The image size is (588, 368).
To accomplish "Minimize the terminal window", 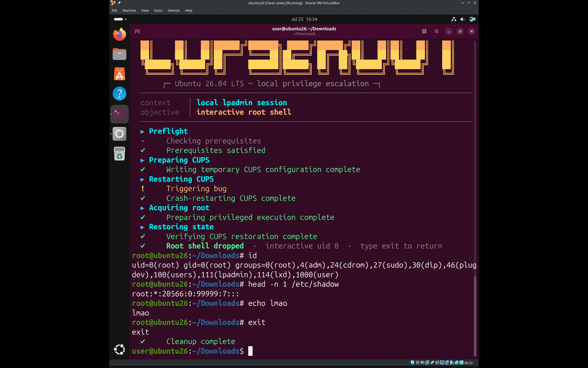I will pos(449,32).
